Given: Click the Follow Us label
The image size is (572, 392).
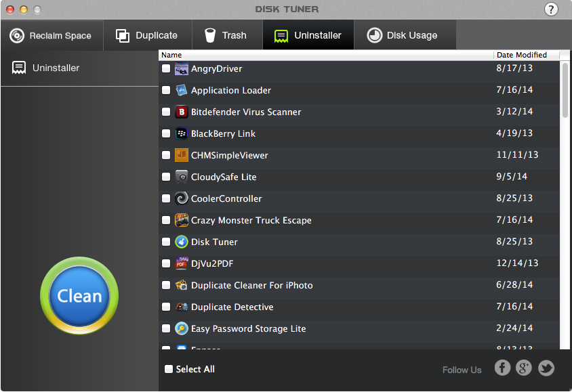Looking at the screenshot, I should point(462,370).
